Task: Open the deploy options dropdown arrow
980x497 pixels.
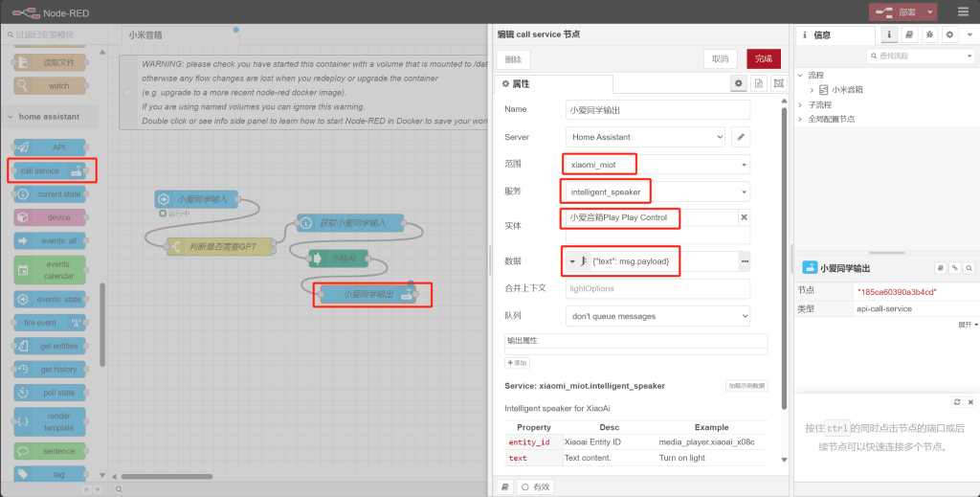Action: click(929, 11)
